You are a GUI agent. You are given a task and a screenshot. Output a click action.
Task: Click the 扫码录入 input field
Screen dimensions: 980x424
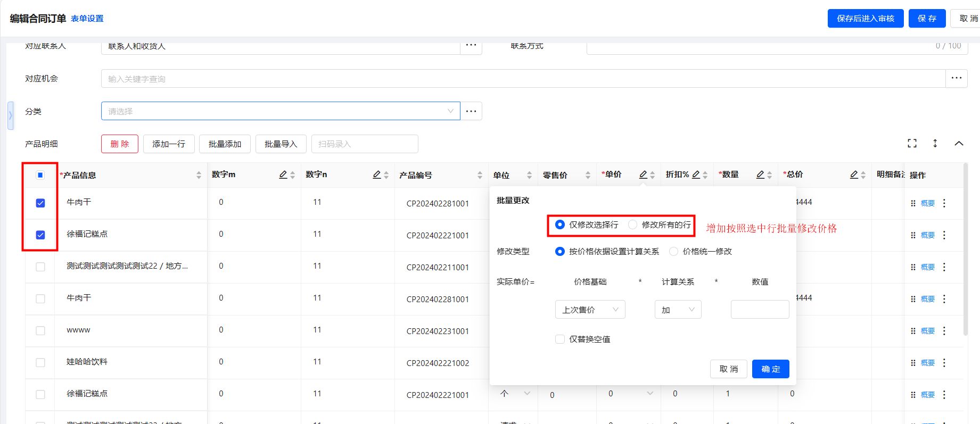pyautogui.click(x=365, y=144)
